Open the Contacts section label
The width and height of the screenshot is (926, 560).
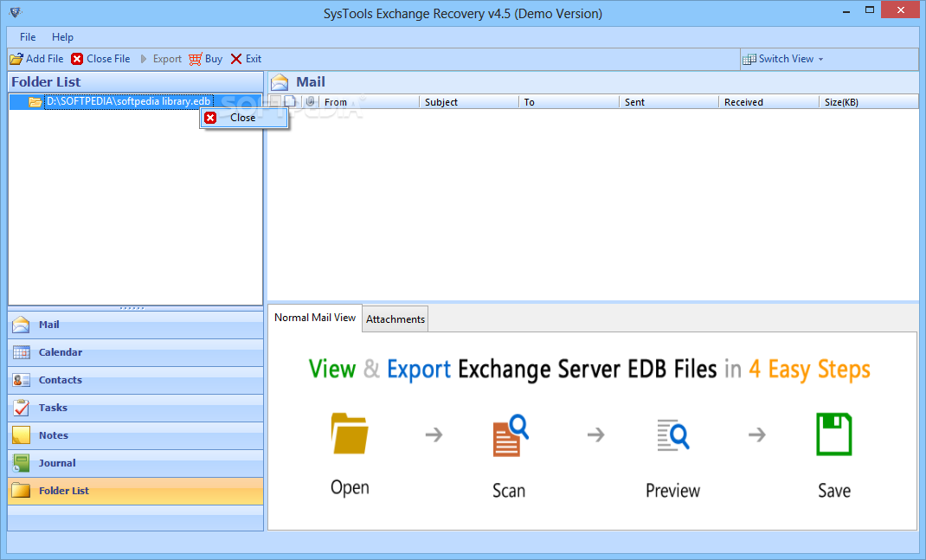61,380
